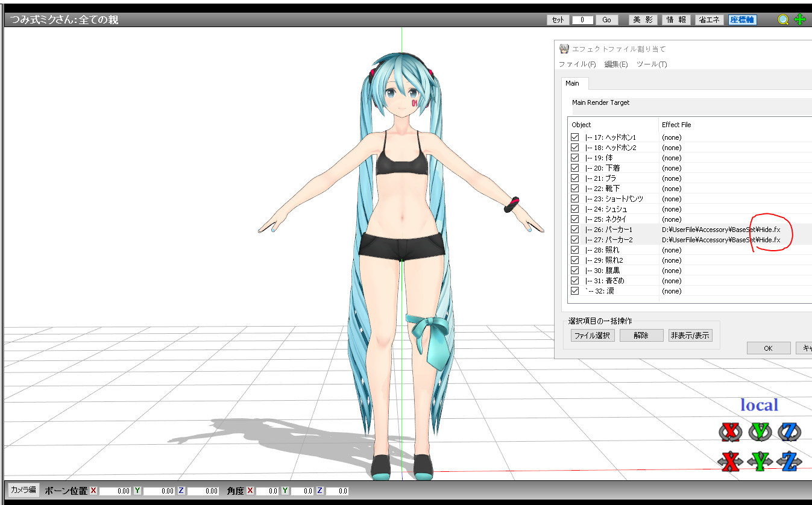Switch to the Main tab
The height and width of the screenshot is (505, 812).
click(x=572, y=83)
